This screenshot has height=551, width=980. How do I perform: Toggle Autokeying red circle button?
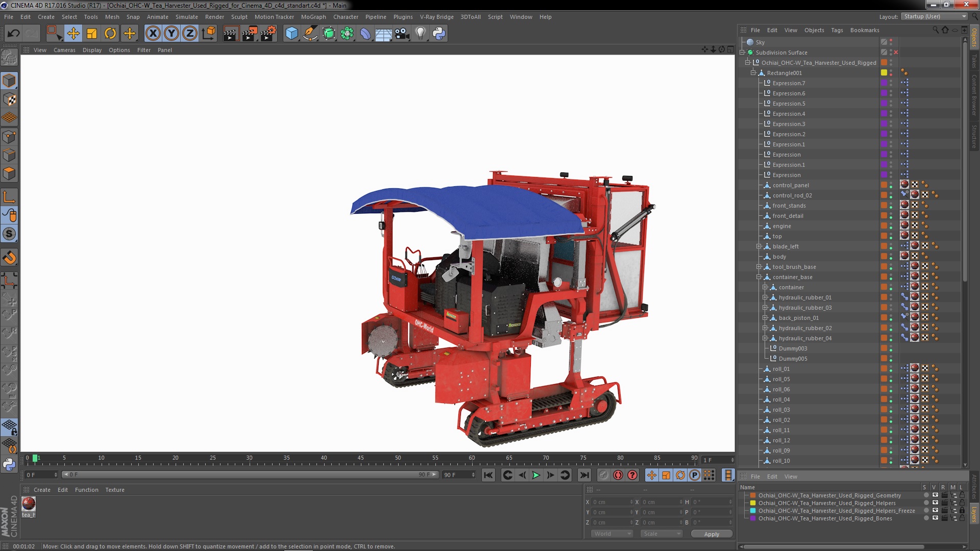(618, 475)
